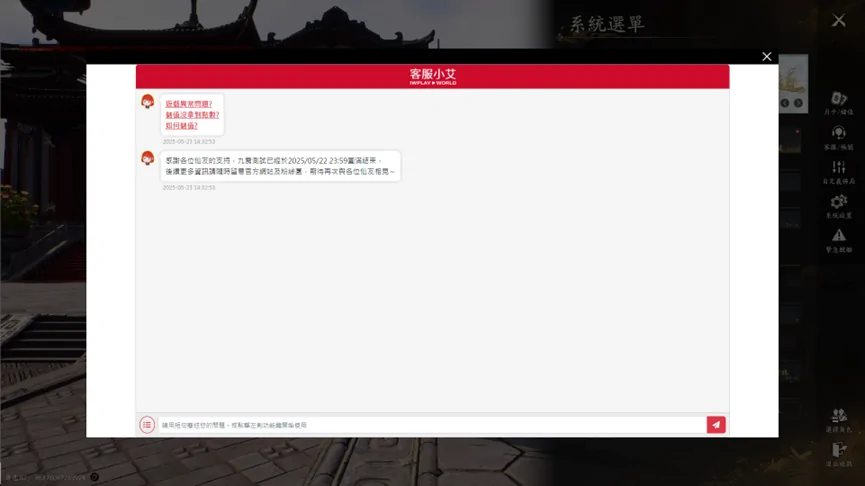
Task: Click the banner thumbnail in system menu
Action: (x=793, y=83)
